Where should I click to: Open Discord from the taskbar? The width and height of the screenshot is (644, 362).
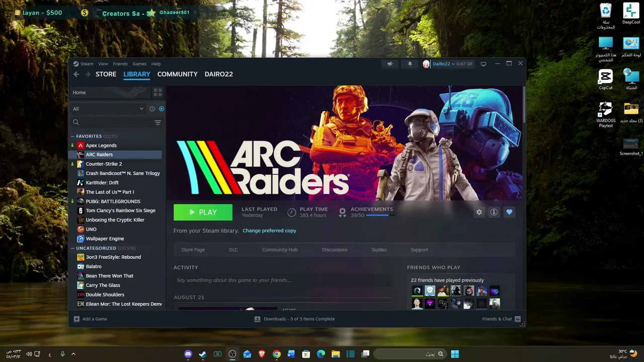click(188, 354)
